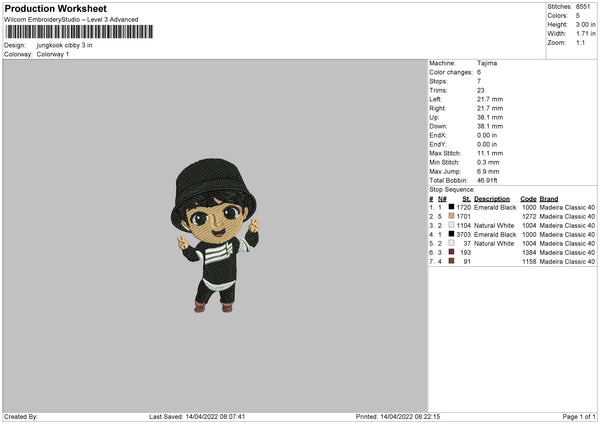Click stitch count 3703 in row 4
600x424 pixels.
click(x=463, y=235)
